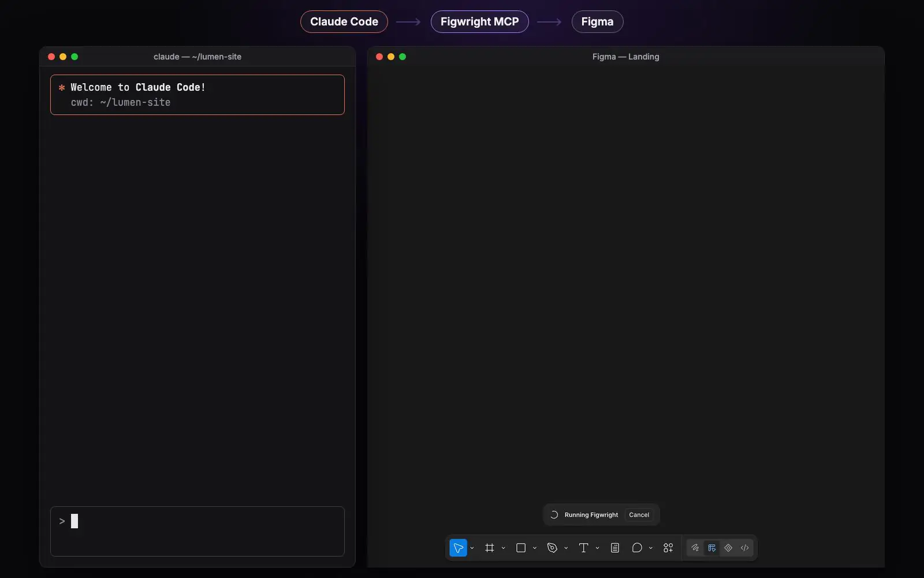Select the Text tool

tap(583, 548)
